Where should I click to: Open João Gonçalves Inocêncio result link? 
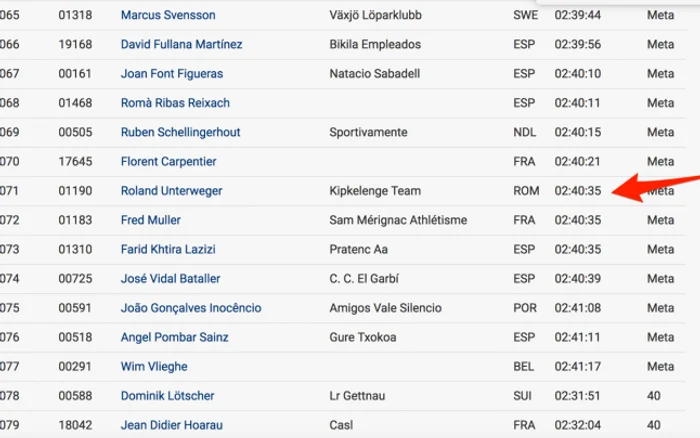pyautogui.click(x=191, y=308)
